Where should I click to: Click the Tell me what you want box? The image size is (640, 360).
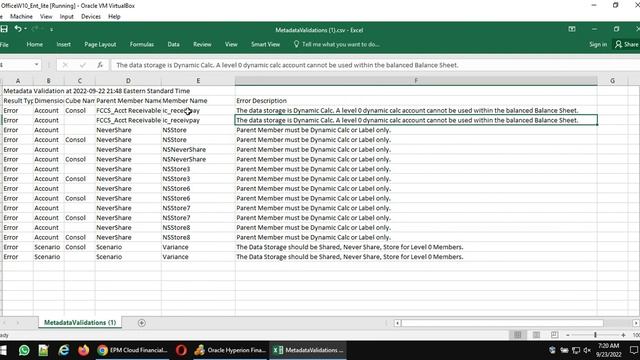pos(337,44)
